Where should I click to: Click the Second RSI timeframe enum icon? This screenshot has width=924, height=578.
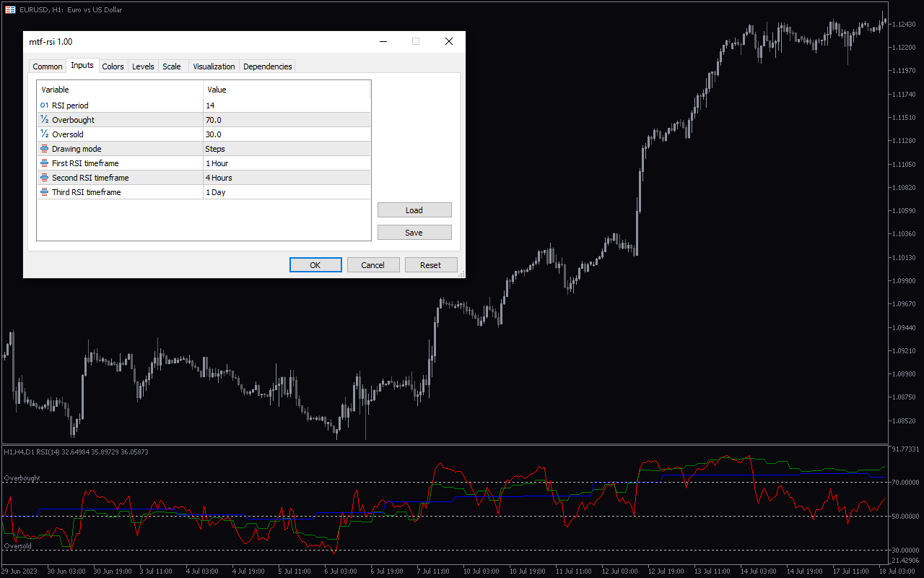coord(44,178)
